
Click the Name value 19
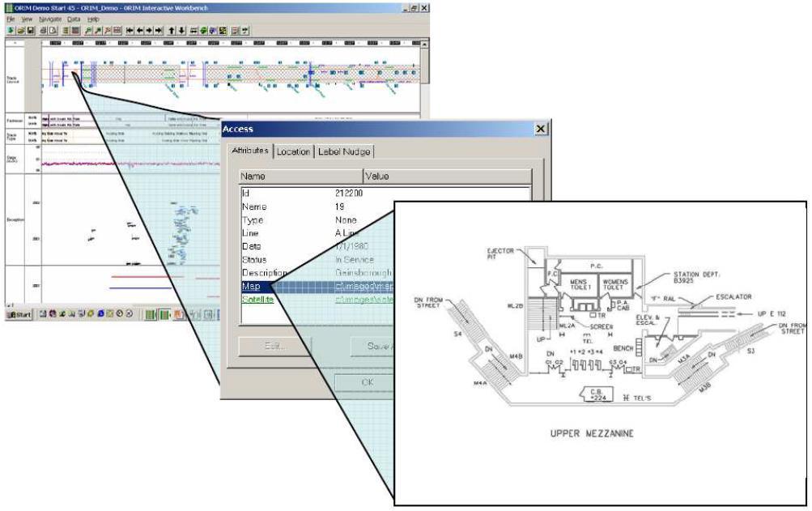[340, 207]
